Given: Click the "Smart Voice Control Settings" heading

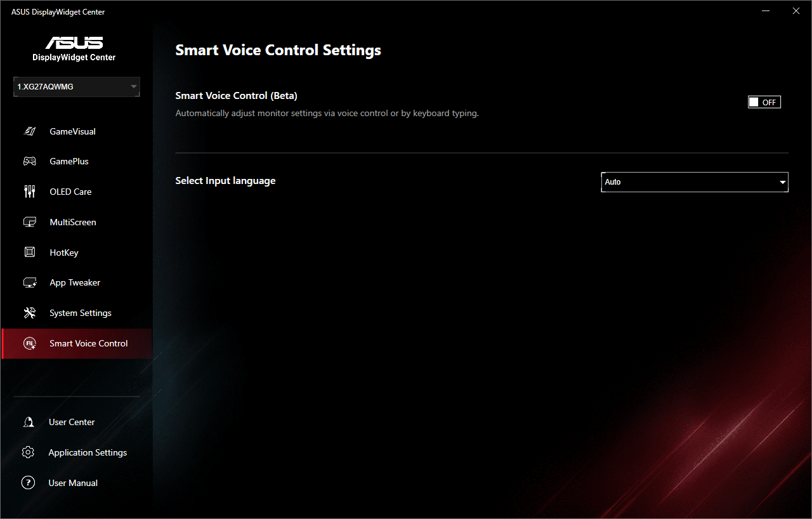Looking at the screenshot, I should (x=278, y=50).
